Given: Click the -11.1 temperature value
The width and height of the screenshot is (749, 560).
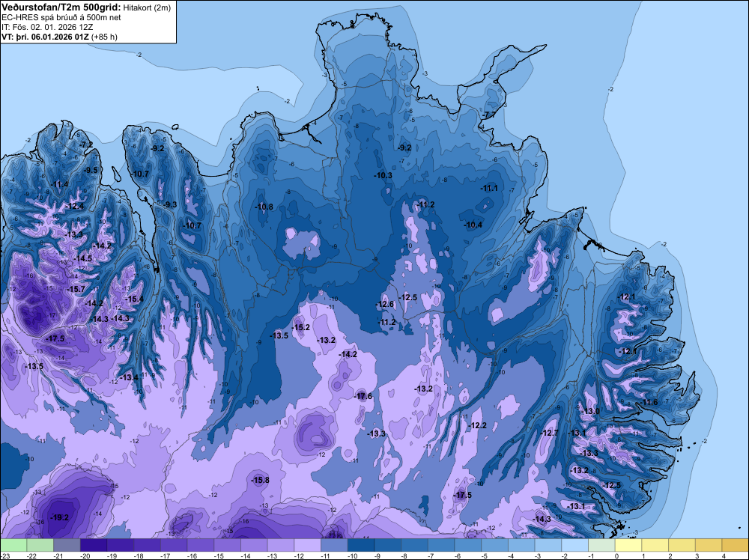Looking at the screenshot, I should tap(489, 189).
